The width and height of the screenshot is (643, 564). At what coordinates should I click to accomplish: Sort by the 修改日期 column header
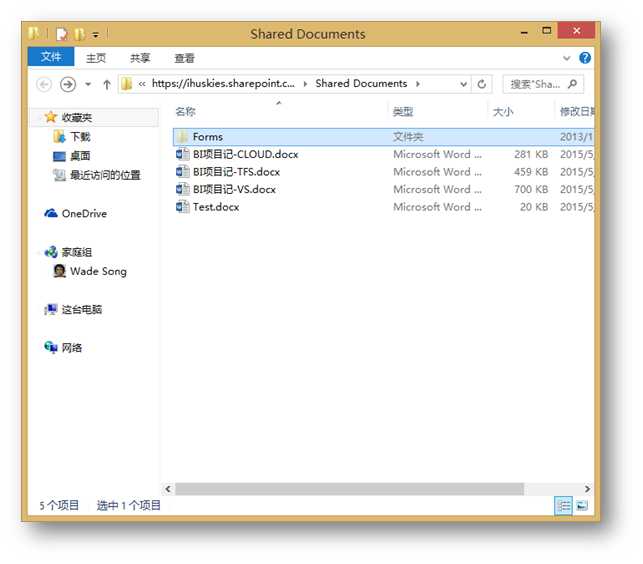[577, 112]
